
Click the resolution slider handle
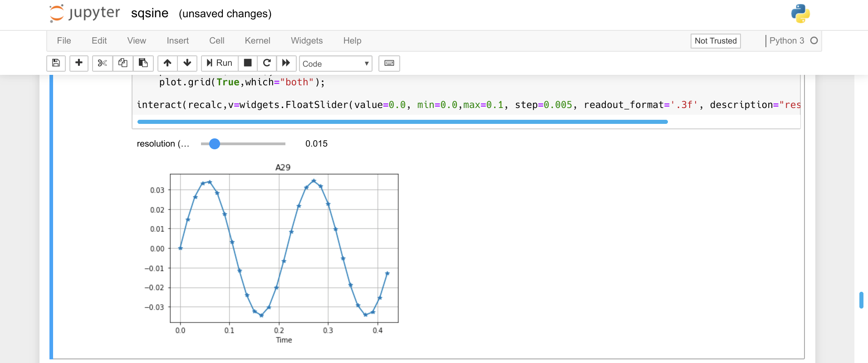tap(215, 144)
